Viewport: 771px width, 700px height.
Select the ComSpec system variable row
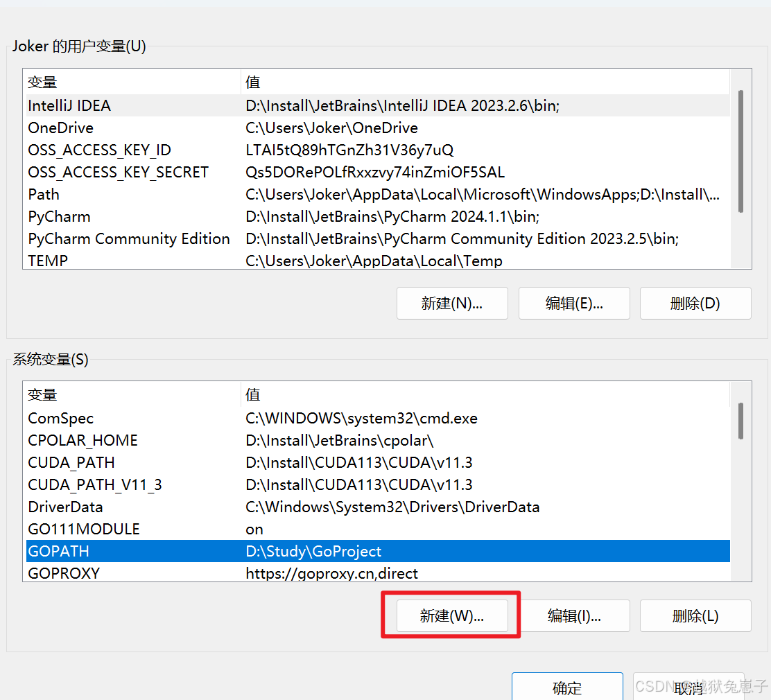(x=378, y=419)
